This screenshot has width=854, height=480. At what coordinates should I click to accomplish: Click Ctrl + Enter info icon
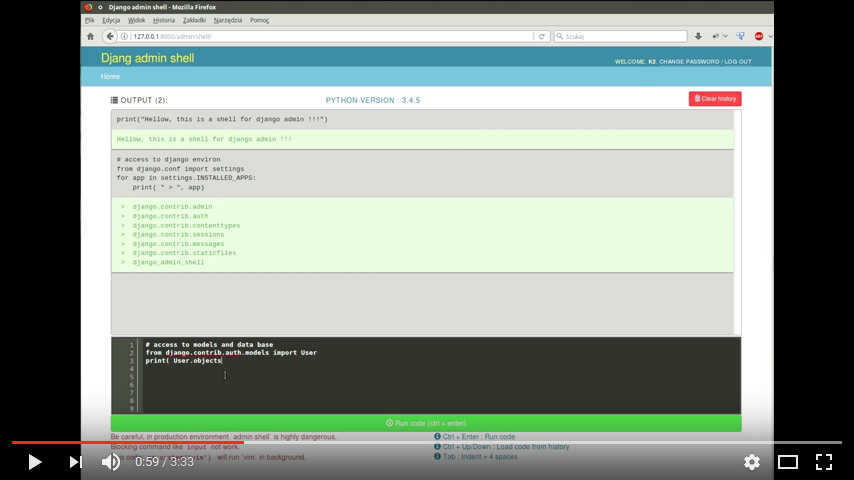coord(437,436)
